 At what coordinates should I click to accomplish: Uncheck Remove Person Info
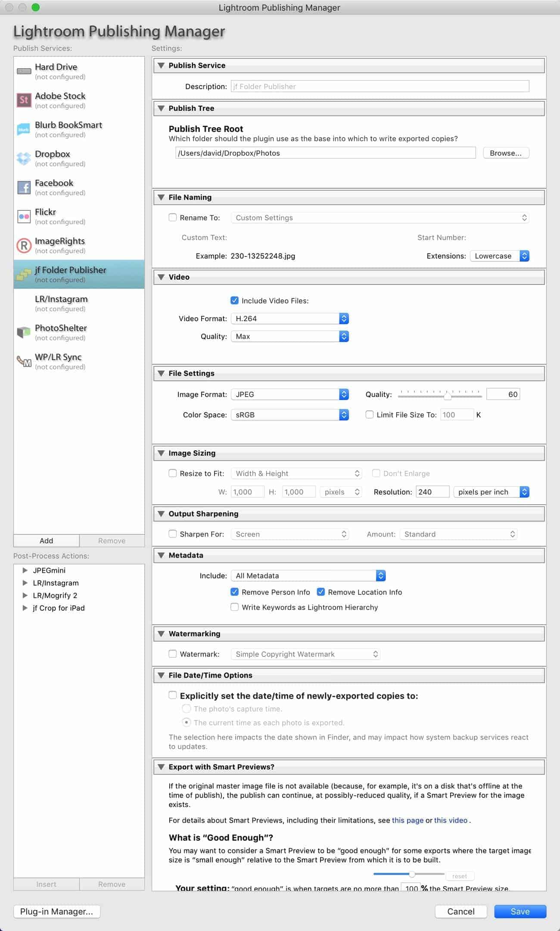click(x=234, y=592)
